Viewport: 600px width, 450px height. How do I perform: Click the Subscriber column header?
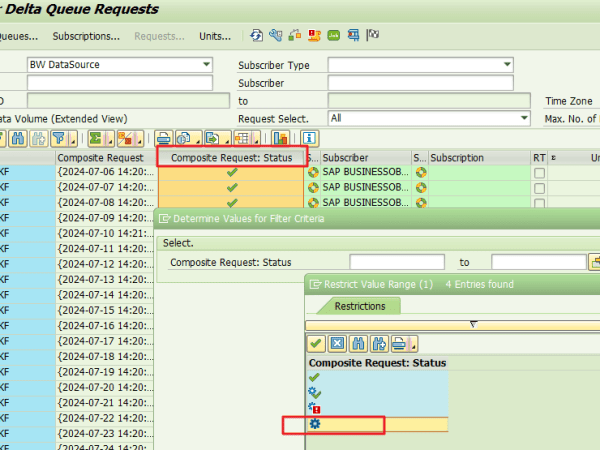pyautogui.click(x=366, y=158)
